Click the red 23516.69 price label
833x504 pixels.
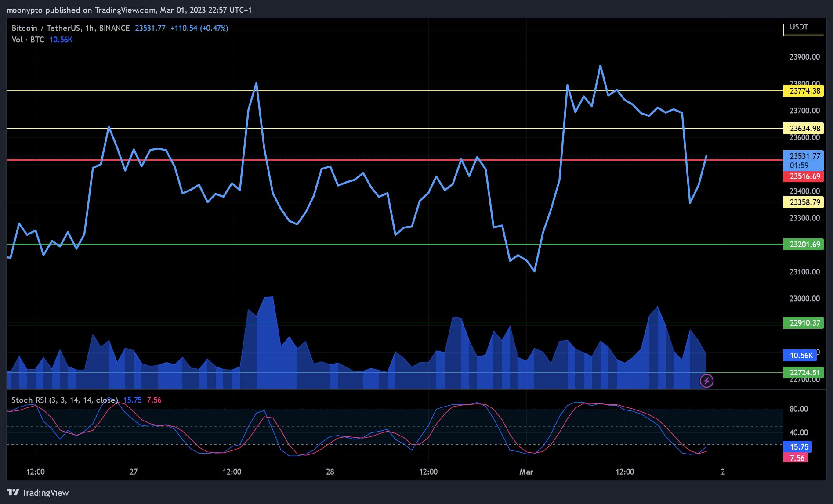point(804,176)
